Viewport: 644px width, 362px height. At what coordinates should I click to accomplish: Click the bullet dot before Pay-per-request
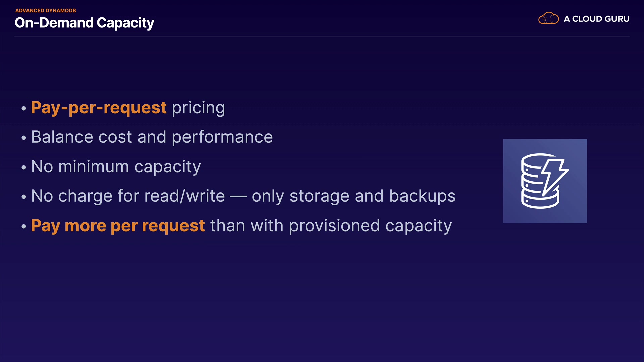click(23, 108)
